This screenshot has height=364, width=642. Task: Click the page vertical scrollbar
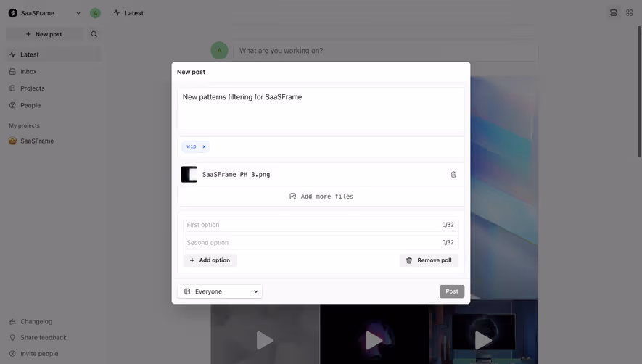[x=639, y=91]
